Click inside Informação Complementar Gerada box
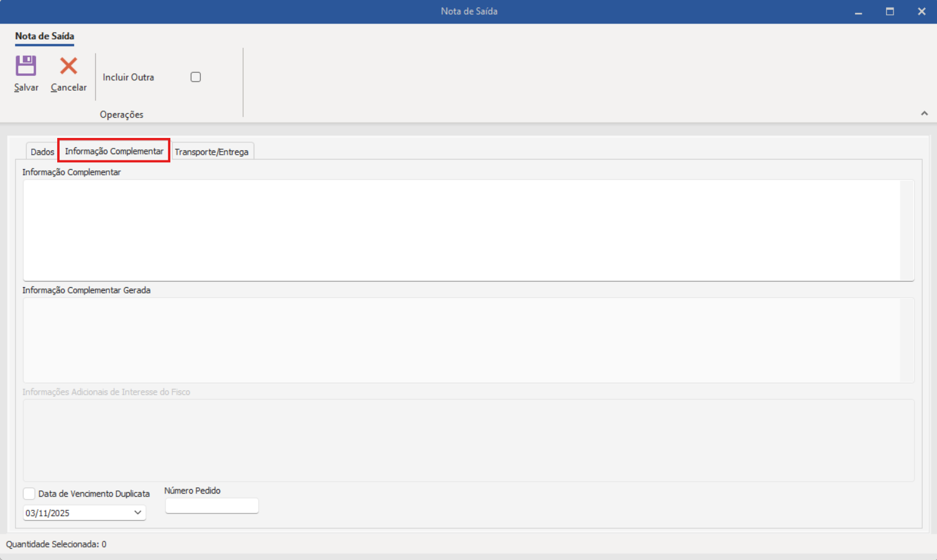The image size is (937, 560). click(460, 340)
